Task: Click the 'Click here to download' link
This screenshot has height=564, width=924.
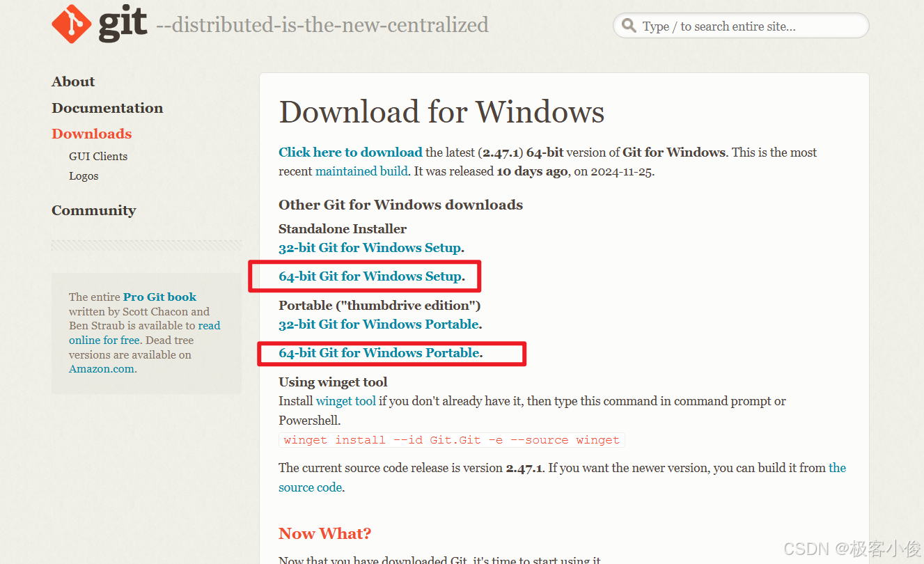Action: pos(350,152)
